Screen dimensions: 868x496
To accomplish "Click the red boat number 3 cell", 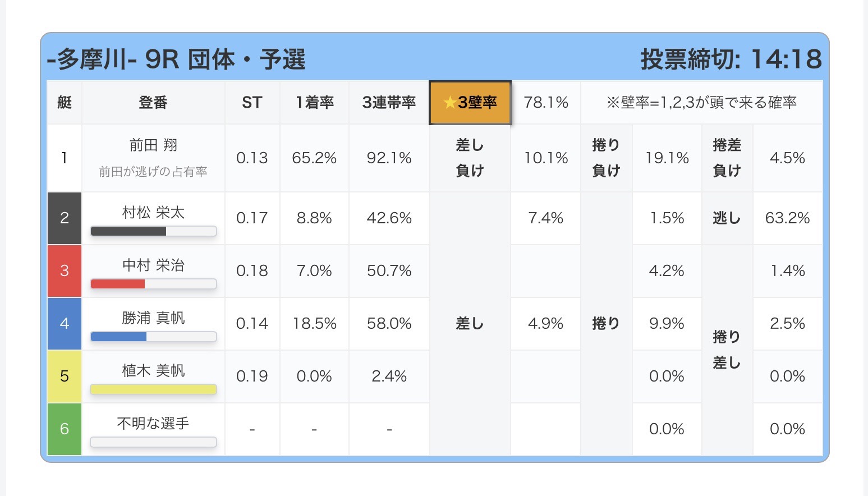I will [65, 271].
